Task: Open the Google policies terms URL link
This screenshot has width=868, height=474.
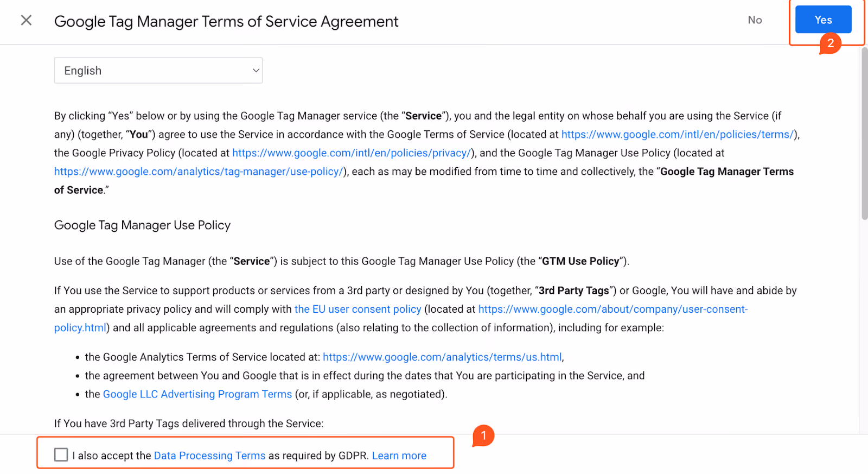Action: pos(678,134)
